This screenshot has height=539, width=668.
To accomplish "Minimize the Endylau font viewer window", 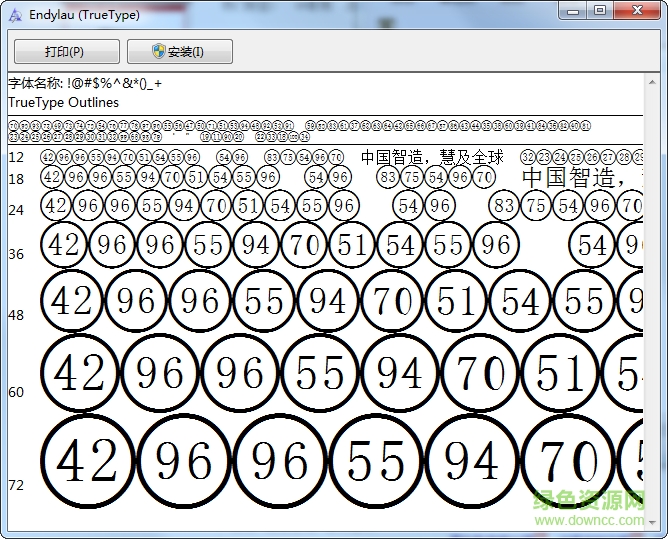I will pos(571,11).
